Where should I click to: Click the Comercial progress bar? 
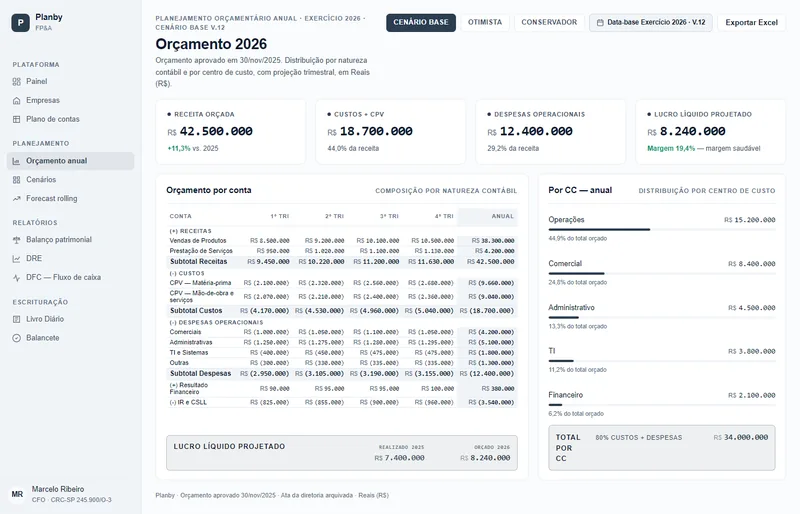tap(662, 274)
